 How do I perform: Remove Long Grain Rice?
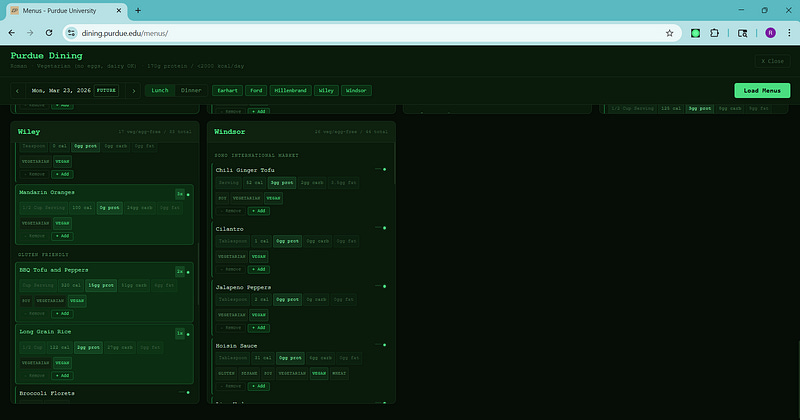pyautogui.click(x=35, y=376)
